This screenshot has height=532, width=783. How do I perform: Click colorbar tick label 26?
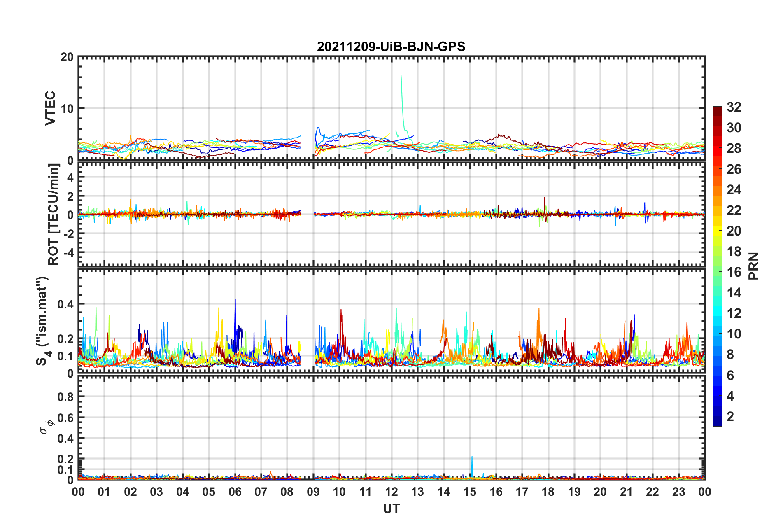tap(734, 169)
